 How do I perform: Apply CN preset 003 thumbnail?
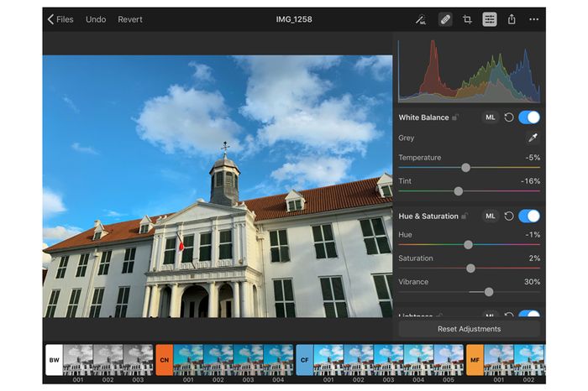(249, 360)
